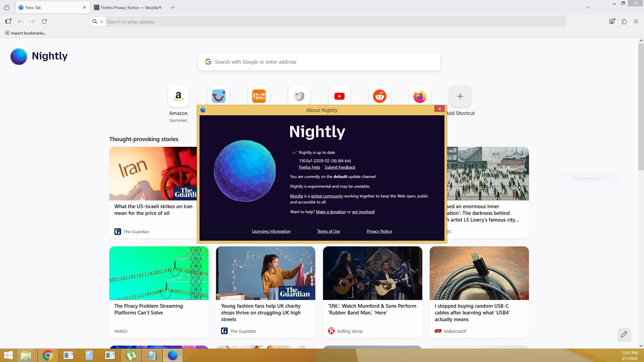The image size is (644, 362).
Task: Open the Amazon sponsored shortcut
Action: [x=178, y=96]
